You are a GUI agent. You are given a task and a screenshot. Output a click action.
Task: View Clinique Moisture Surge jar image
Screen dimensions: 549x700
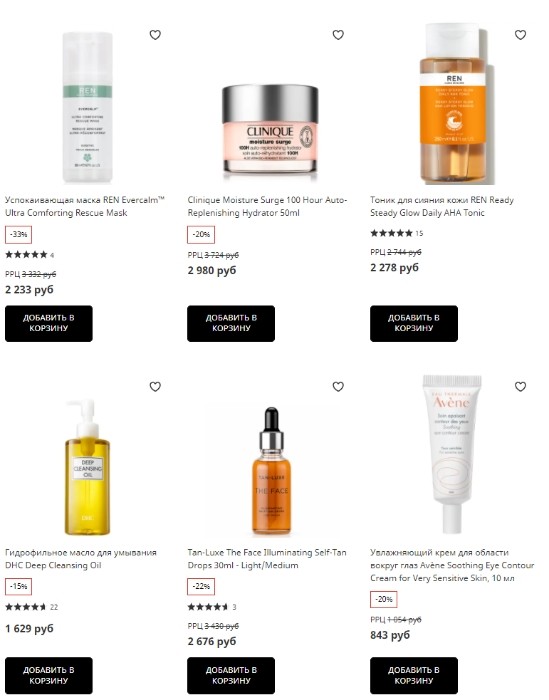(270, 130)
